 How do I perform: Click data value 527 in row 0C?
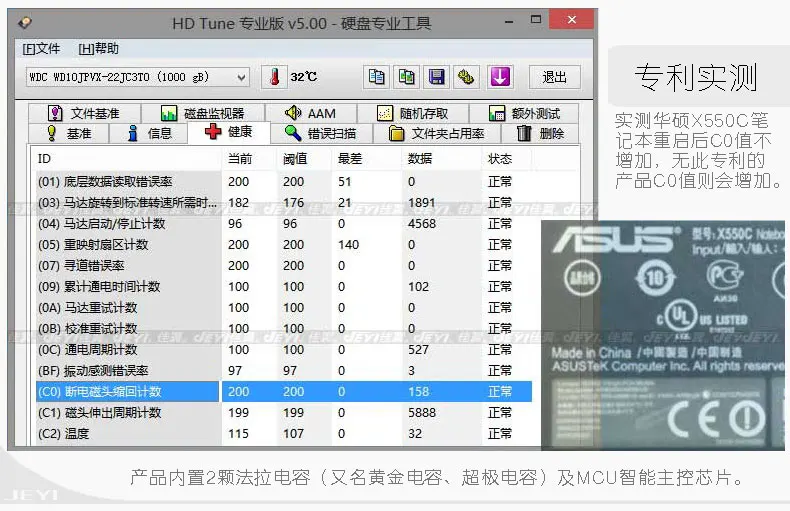[x=418, y=350]
